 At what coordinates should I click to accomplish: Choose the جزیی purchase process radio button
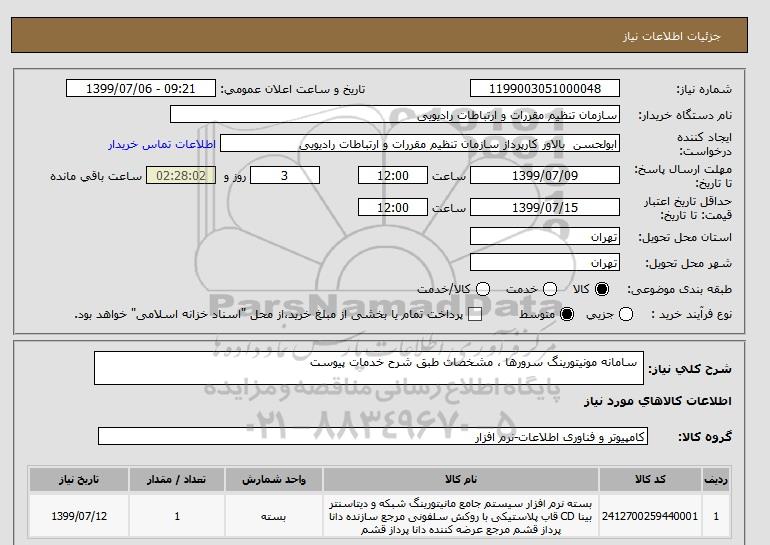click(x=626, y=314)
